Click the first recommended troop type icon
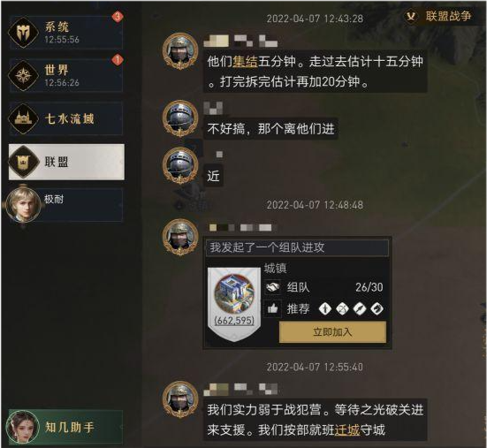 [325, 309]
